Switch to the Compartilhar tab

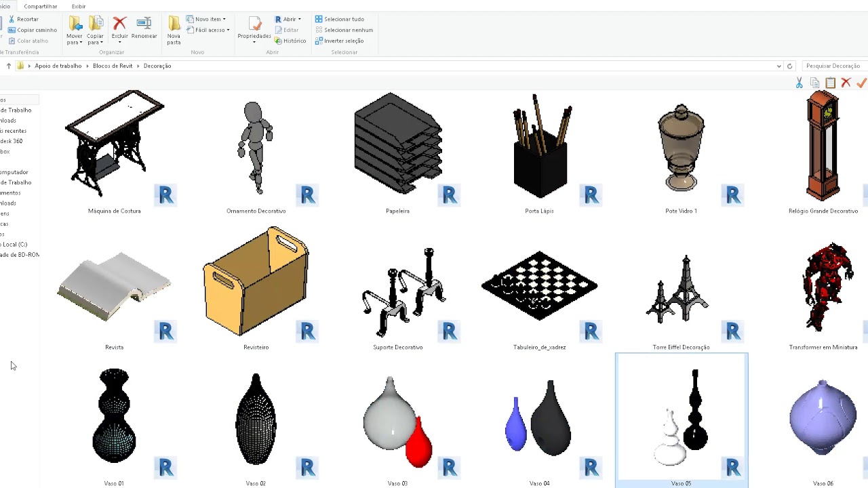click(x=41, y=6)
